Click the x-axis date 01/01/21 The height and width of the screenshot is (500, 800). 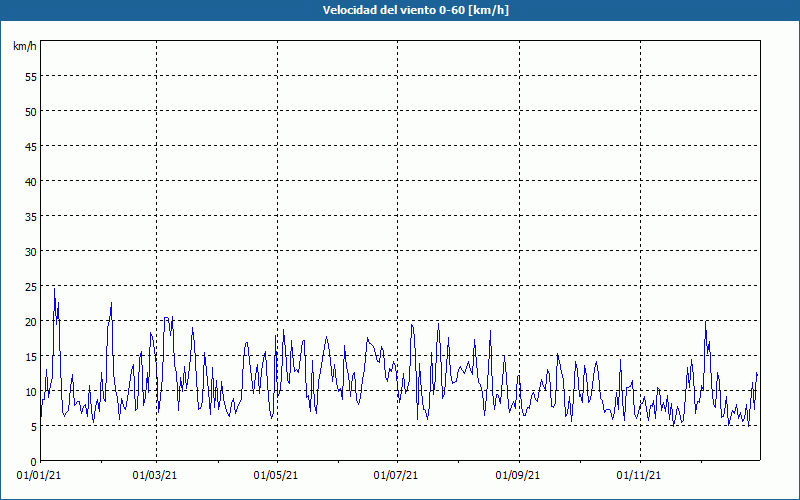[x=39, y=476]
